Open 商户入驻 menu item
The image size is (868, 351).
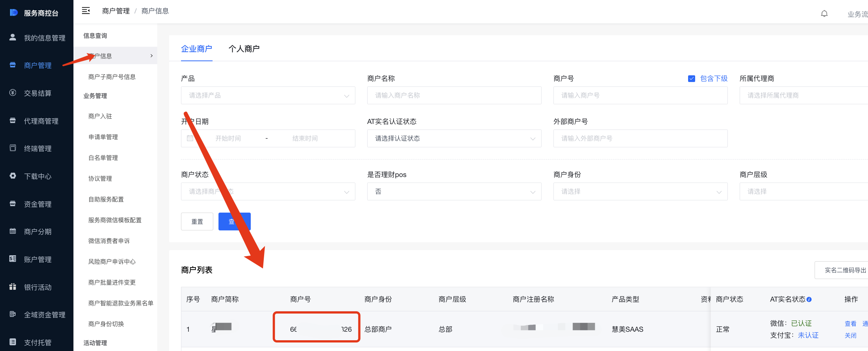pyautogui.click(x=100, y=116)
